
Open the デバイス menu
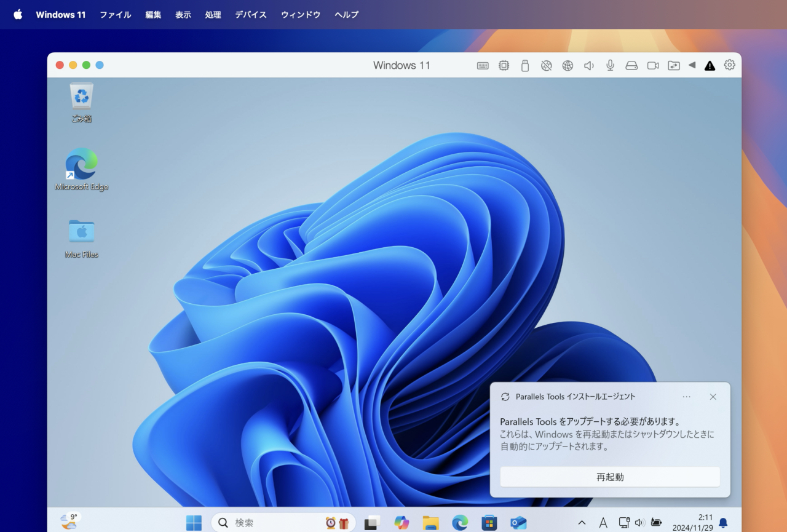[251, 15]
